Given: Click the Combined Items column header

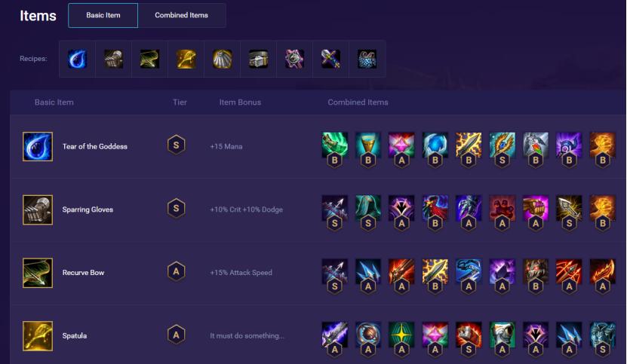Looking at the screenshot, I should coord(358,102).
